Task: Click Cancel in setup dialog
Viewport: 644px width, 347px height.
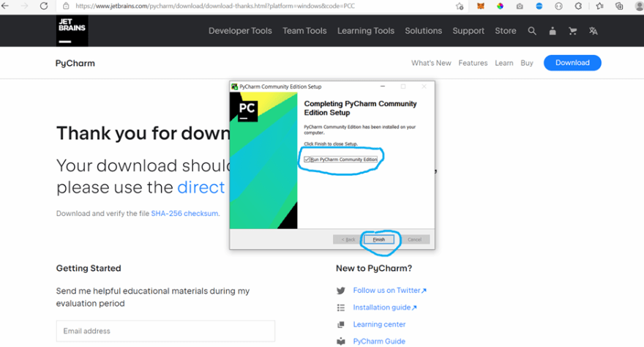Action: 414,239
